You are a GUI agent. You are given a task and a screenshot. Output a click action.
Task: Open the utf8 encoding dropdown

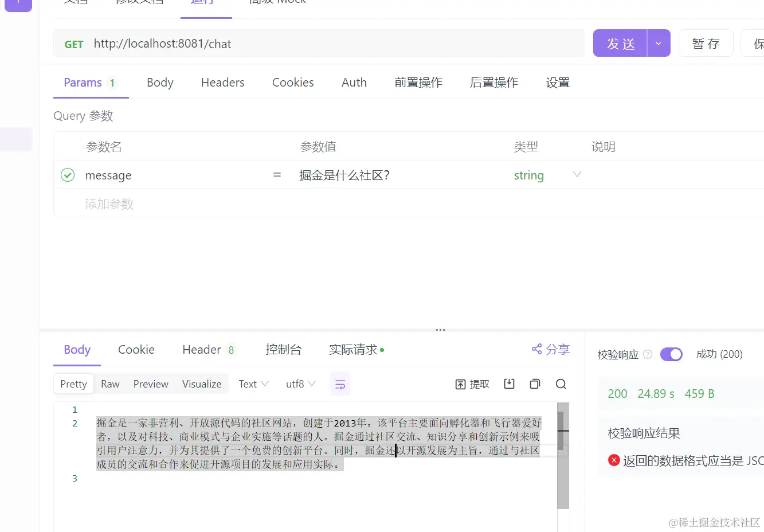click(301, 384)
